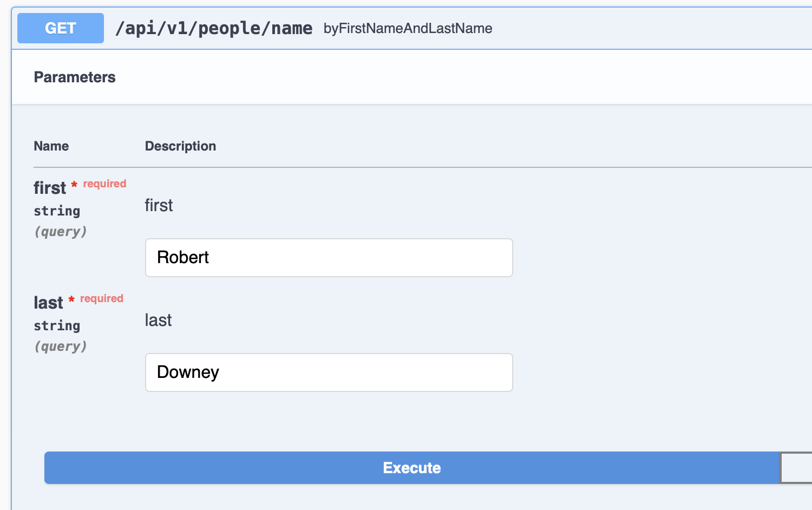Click the red asterisk beside 'first'
Viewport: 812px width, 510px height.
[74, 185]
